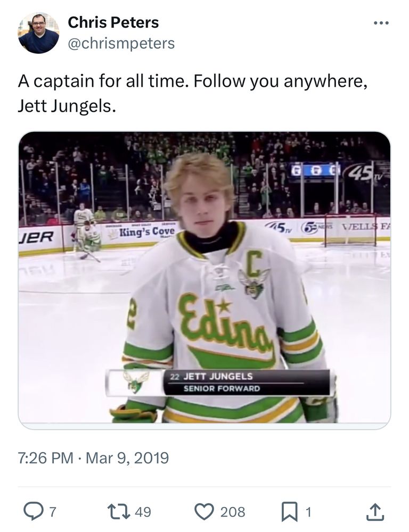Click the hockey goal net in the video
Viewport: 409px width, 532px height.
pos(350,230)
